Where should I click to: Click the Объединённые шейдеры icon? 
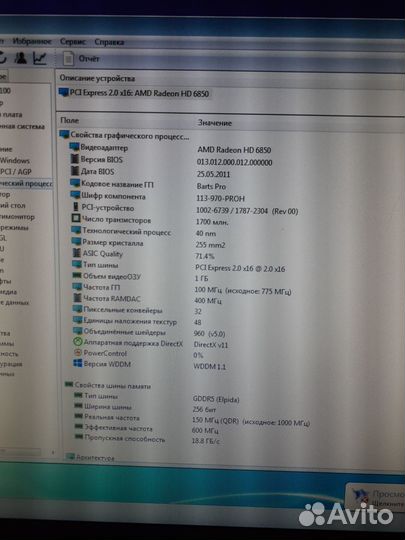click(78, 331)
